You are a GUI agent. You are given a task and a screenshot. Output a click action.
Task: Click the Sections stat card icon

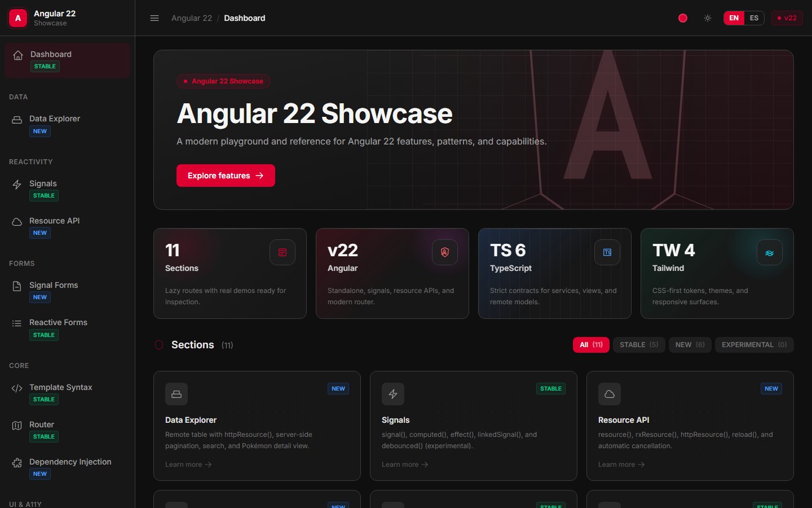(x=283, y=252)
